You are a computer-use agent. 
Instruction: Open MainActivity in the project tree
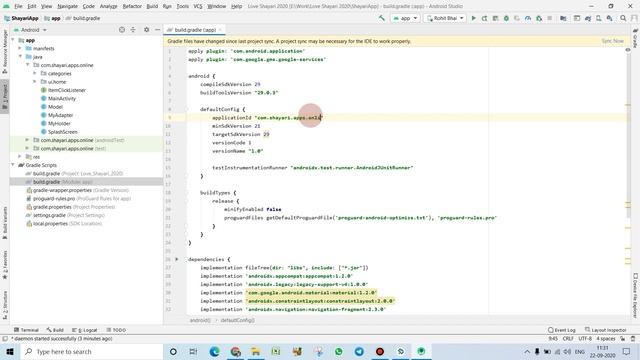point(62,98)
